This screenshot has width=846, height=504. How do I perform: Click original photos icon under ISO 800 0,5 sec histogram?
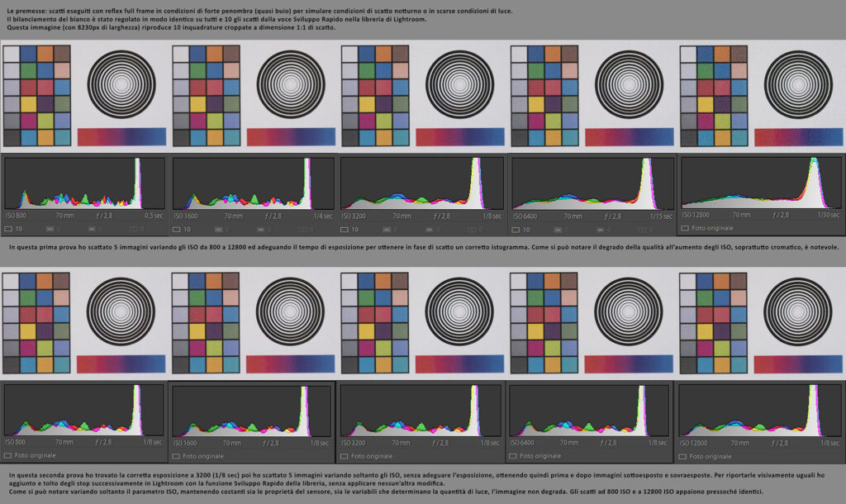(x=8, y=229)
